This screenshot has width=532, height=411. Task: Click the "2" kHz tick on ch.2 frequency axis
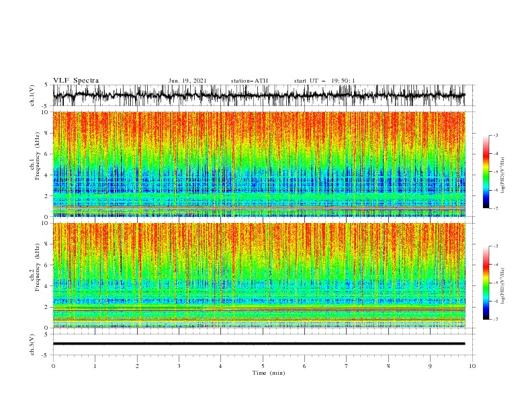46,307
